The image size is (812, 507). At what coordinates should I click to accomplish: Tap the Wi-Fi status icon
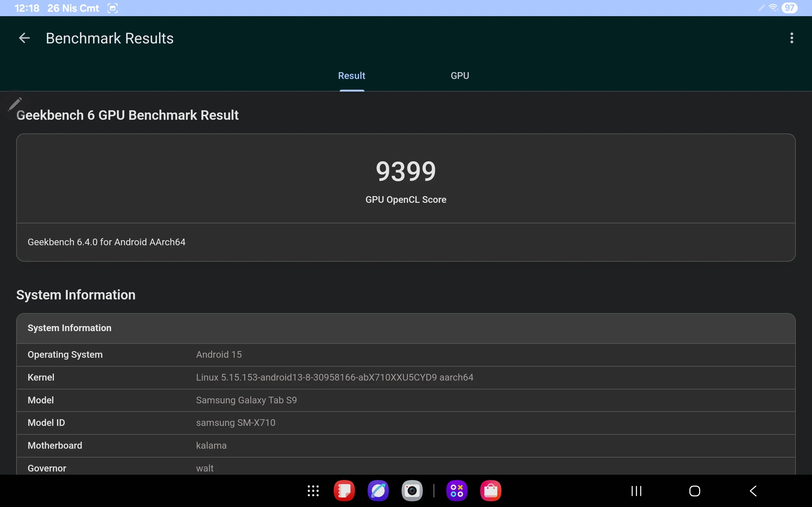773,8
